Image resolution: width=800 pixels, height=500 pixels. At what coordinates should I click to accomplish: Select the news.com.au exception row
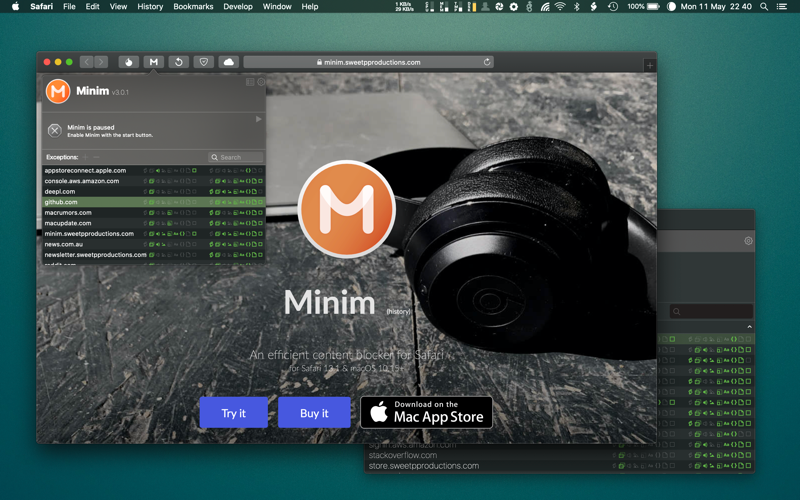point(154,244)
